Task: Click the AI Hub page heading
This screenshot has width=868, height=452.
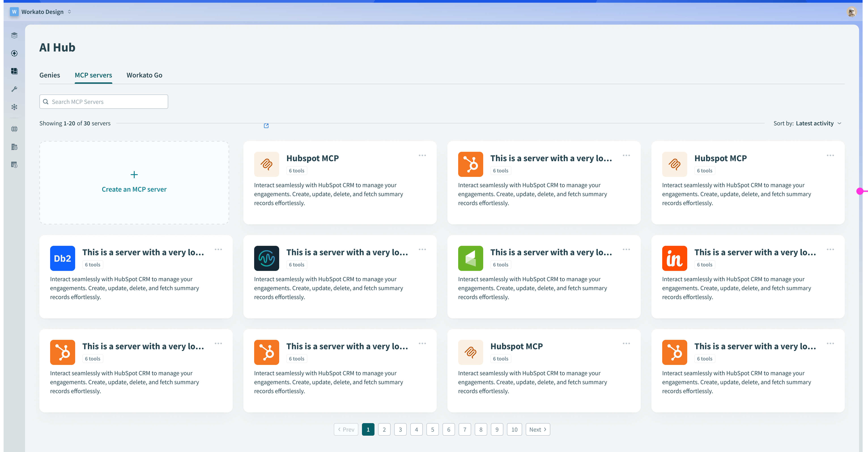Action: point(57,47)
